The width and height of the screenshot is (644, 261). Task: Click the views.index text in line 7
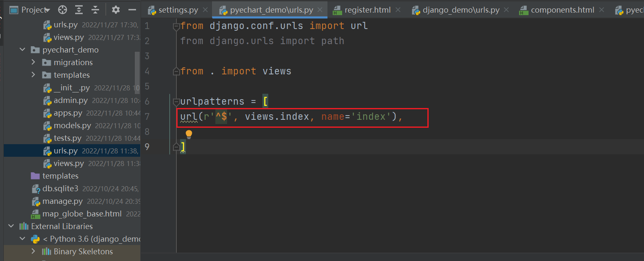pos(277,116)
